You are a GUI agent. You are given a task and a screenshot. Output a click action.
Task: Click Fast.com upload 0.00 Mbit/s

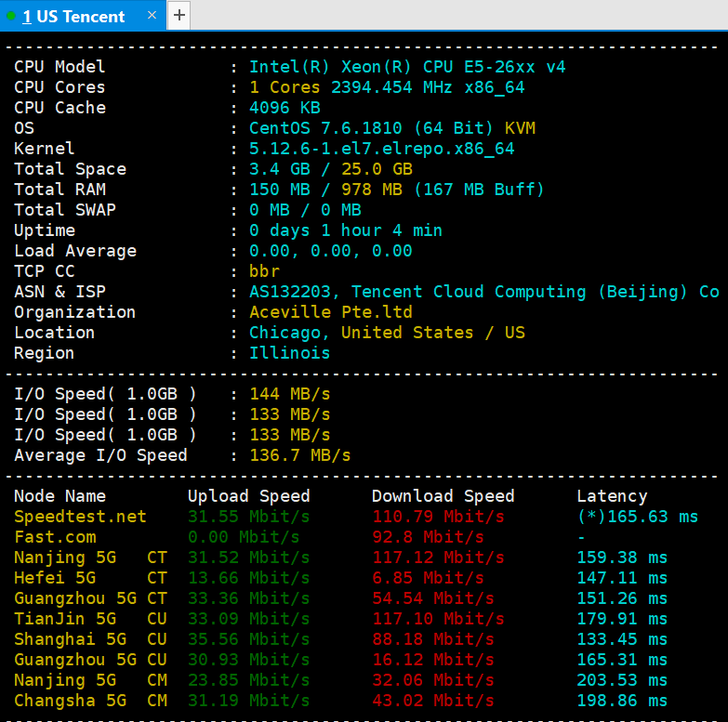[244, 537]
